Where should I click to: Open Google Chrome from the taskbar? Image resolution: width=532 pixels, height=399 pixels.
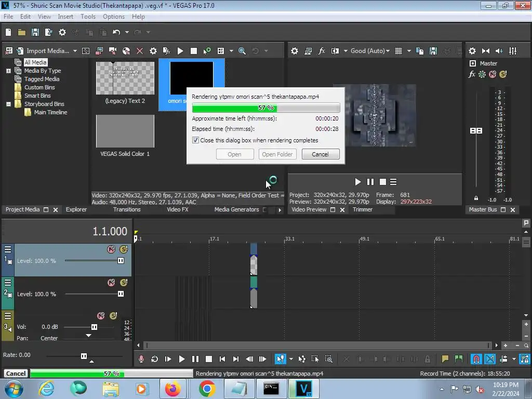click(x=207, y=389)
